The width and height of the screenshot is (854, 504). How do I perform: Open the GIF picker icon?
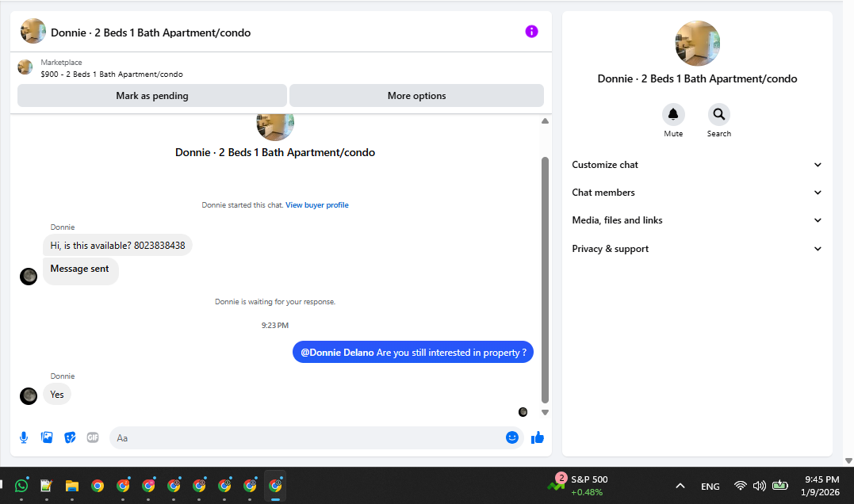click(93, 437)
